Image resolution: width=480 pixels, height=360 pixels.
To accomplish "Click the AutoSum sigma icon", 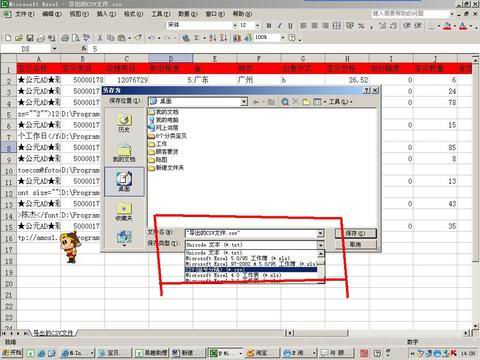I will point(197,38).
